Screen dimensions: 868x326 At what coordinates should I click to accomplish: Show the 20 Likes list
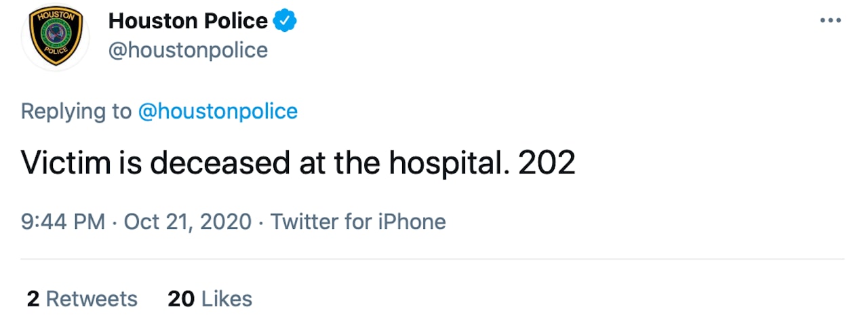210,299
